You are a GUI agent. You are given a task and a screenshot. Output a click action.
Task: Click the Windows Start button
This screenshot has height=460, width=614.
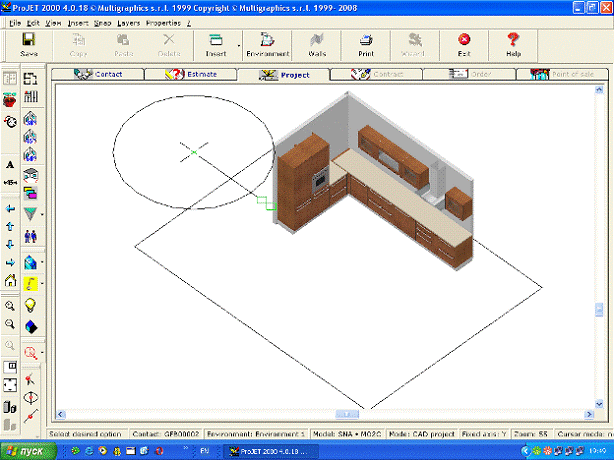pyautogui.click(x=26, y=451)
